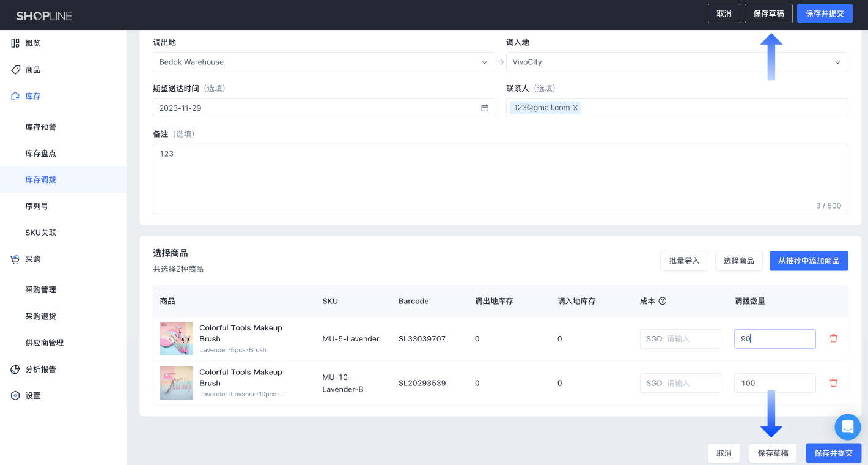Click the SKU column header
Image resolution: width=868 pixels, height=465 pixels.
click(x=330, y=301)
